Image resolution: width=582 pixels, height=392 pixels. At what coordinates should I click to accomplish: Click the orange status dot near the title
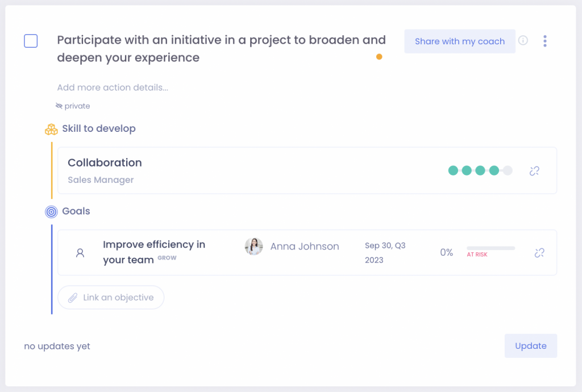click(379, 57)
